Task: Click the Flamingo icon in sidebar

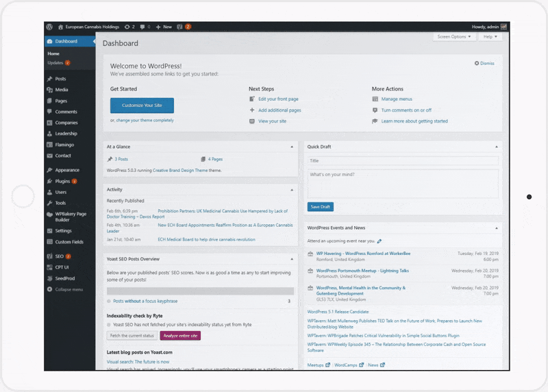Action: [49, 145]
